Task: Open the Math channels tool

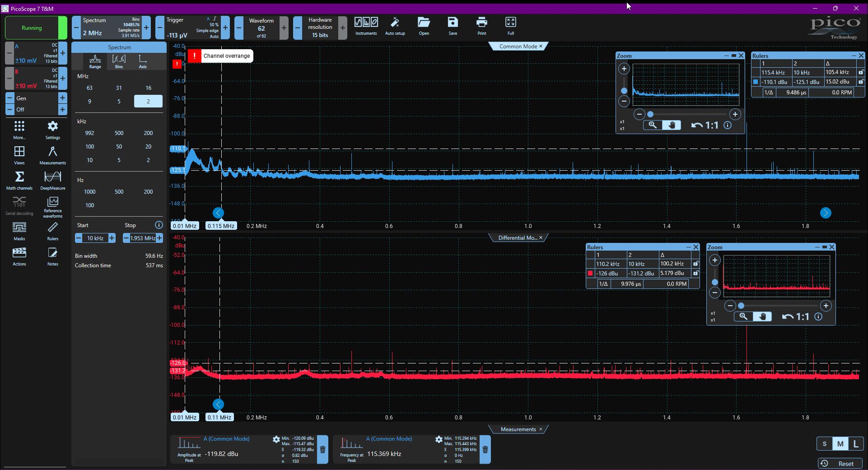Action: (x=19, y=180)
